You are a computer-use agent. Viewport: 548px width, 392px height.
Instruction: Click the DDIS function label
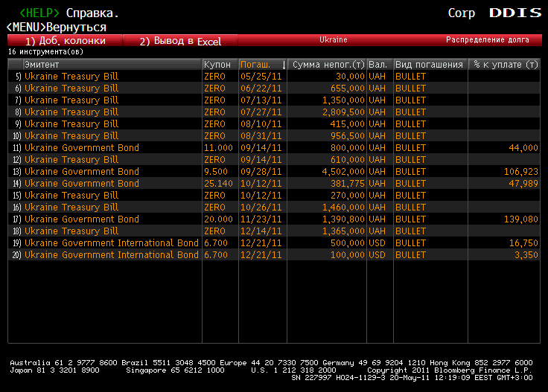pyautogui.click(x=515, y=13)
